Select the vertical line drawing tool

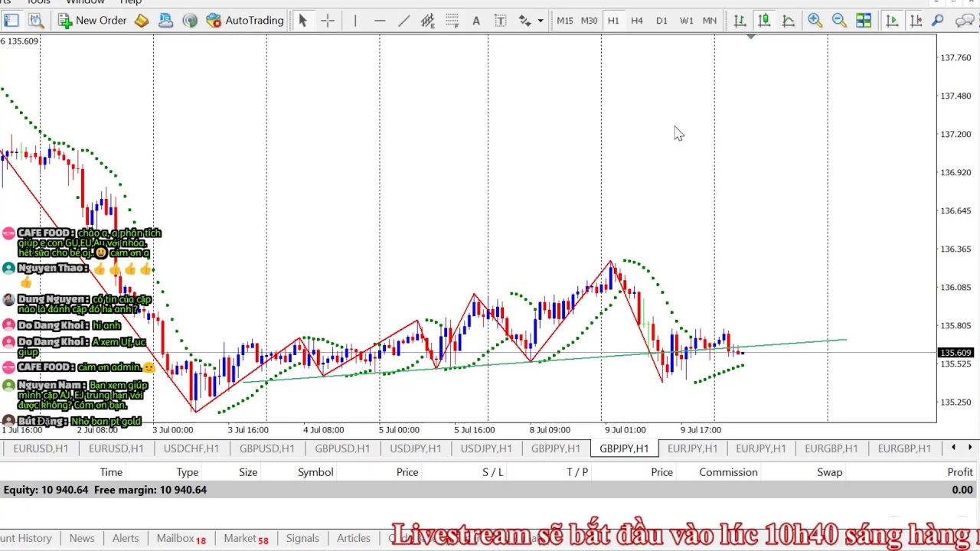[x=355, y=21]
